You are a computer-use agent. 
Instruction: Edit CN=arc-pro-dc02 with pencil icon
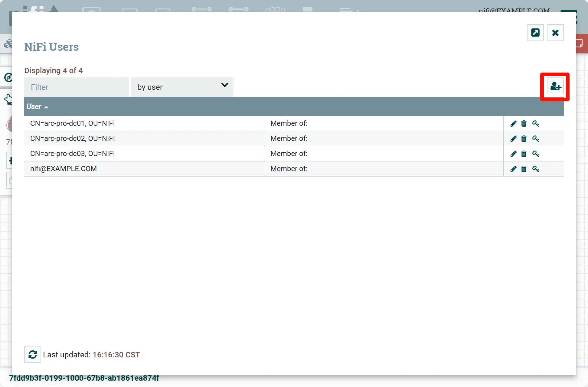coord(513,139)
